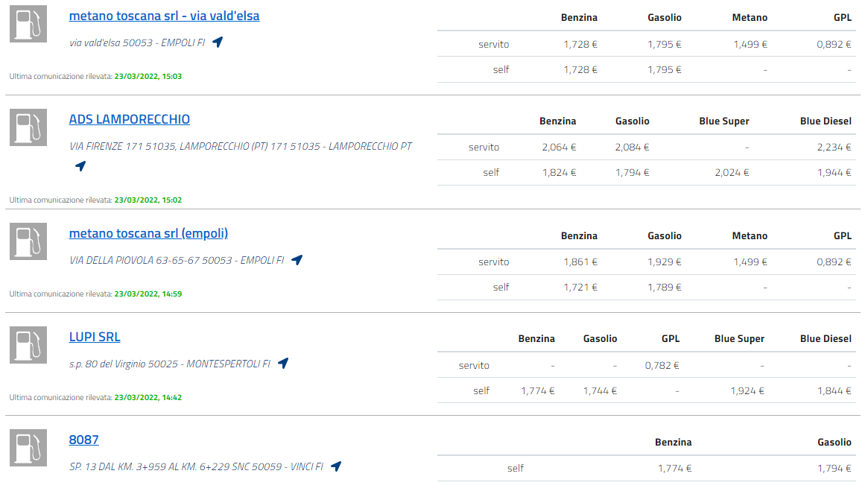868x494 pixels.
Task: Open navigation arrow for VINCI FI address
Action: tap(336, 466)
